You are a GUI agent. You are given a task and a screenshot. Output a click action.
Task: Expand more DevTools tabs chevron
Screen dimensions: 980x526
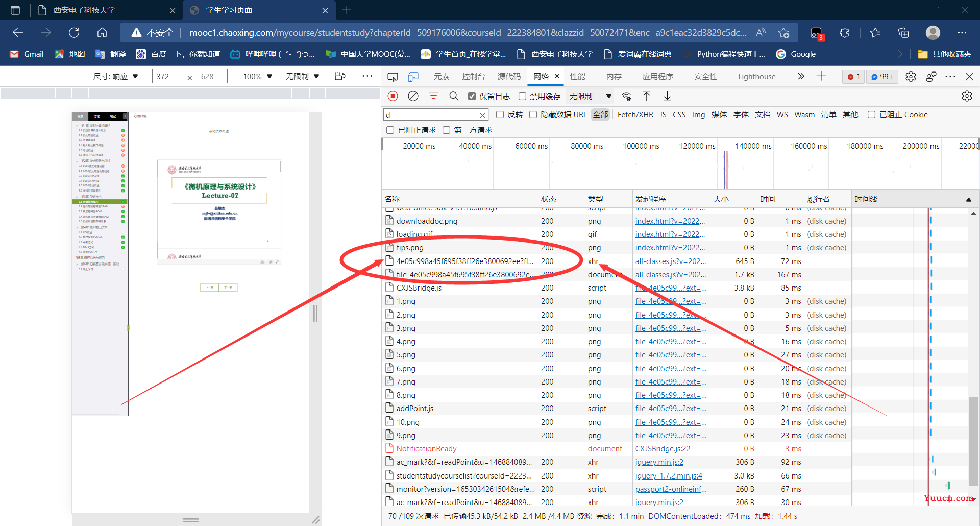pyautogui.click(x=801, y=77)
